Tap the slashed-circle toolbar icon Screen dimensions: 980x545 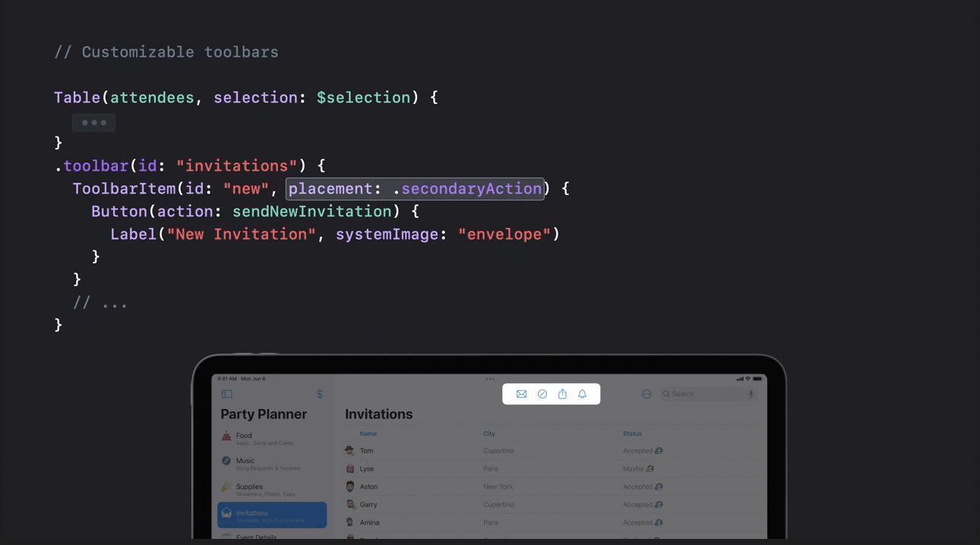(x=542, y=394)
